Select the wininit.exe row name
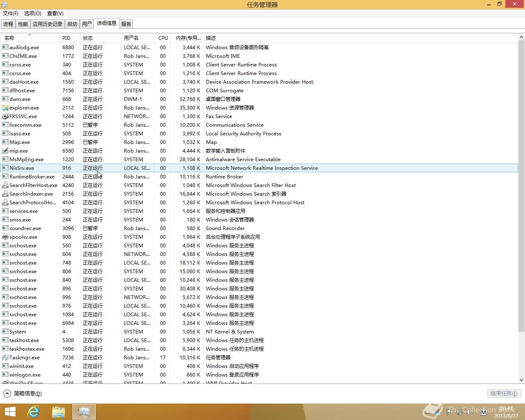The image size is (525, 420). click(x=21, y=366)
